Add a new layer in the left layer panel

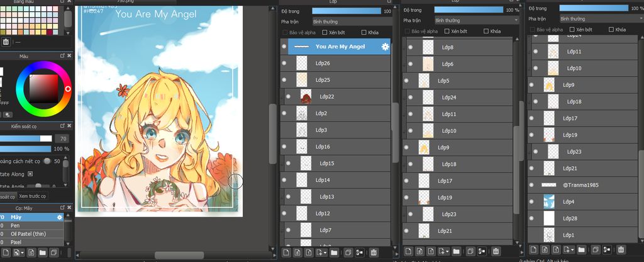[x=286, y=252]
